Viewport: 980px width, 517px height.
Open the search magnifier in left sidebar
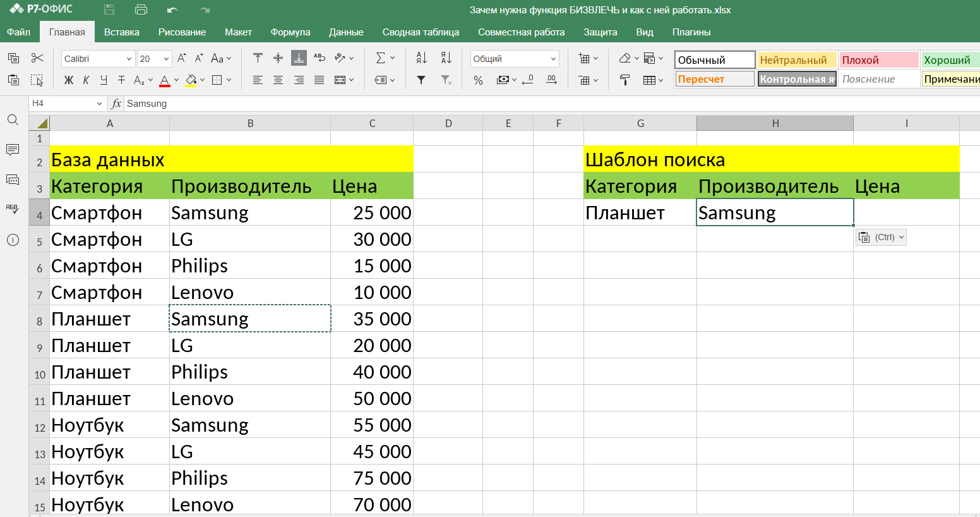point(13,120)
